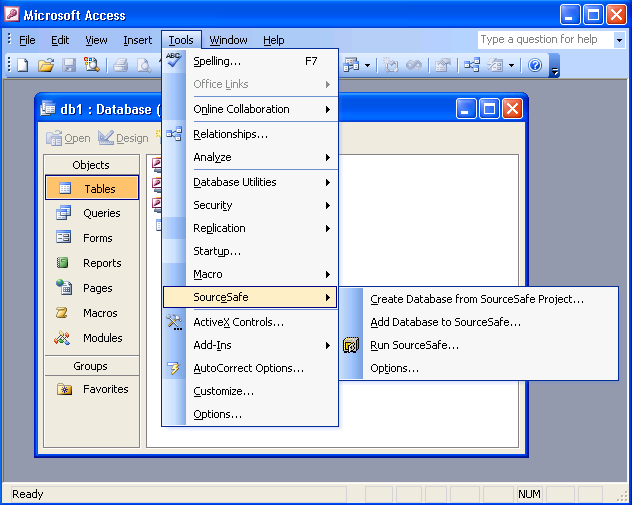Image resolution: width=632 pixels, height=505 pixels.
Task: Select Tables in the Objects list
Action: [x=92, y=188]
